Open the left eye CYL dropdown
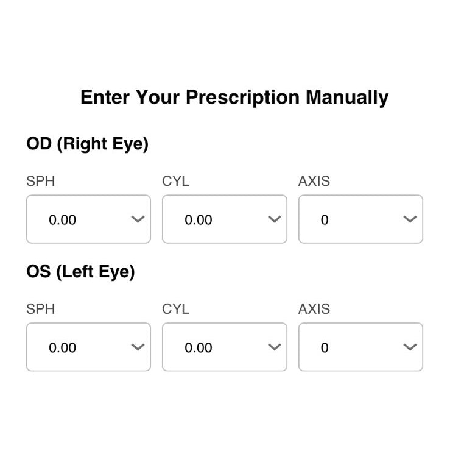This screenshot has height=476, width=450. (x=224, y=347)
